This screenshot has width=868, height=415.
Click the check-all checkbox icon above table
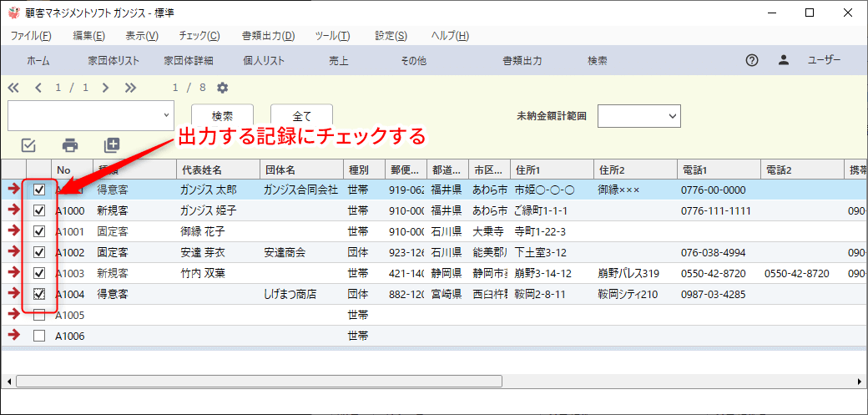point(28,145)
